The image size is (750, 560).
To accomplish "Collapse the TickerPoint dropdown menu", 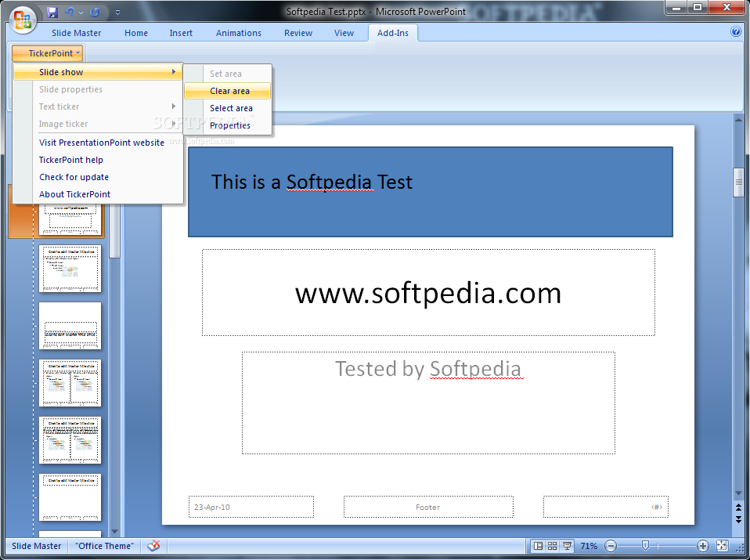I will tap(47, 53).
